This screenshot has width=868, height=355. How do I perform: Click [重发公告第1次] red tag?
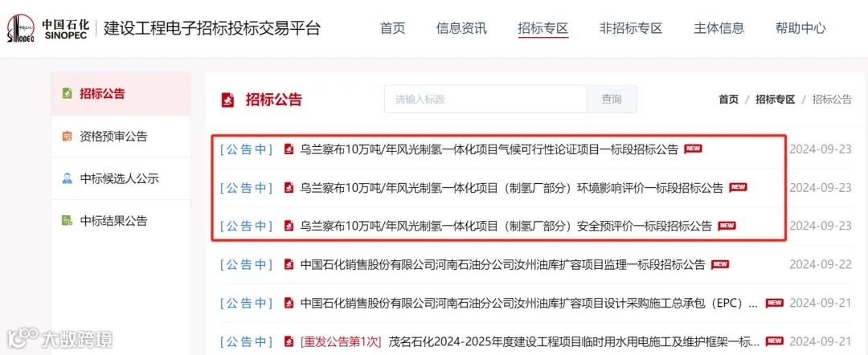click(341, 341)
